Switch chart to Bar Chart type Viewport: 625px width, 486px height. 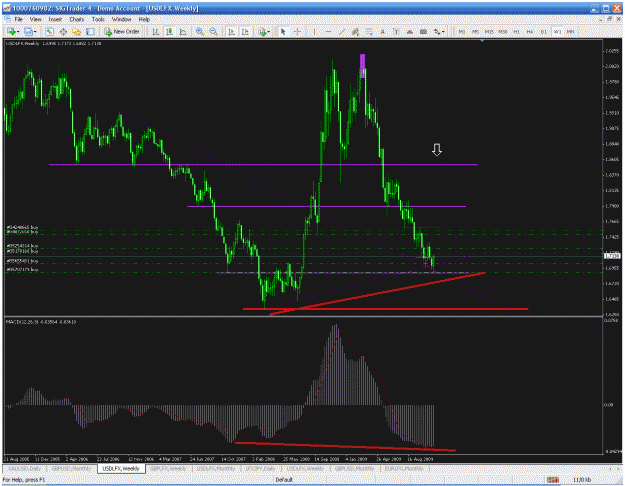pyautogui.click(x=156, y=31)
